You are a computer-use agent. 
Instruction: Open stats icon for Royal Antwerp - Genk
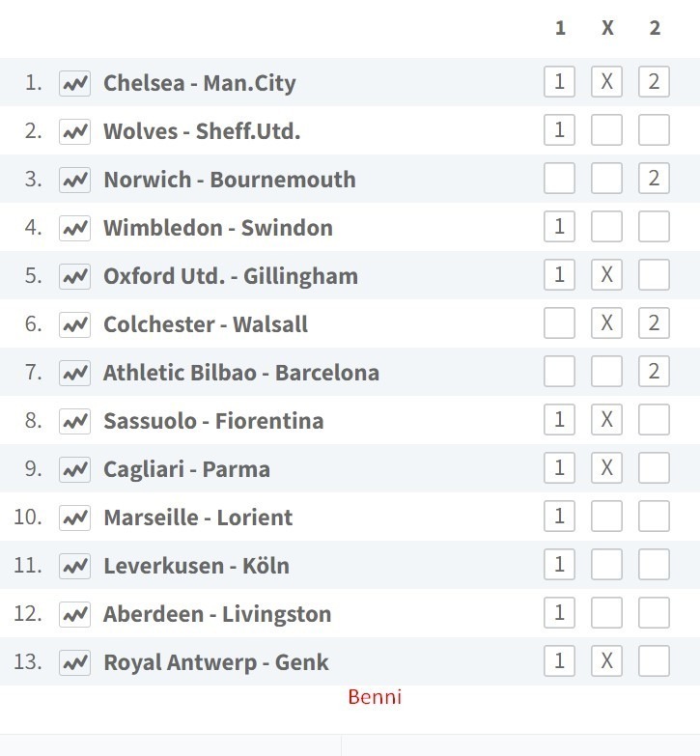tap(74, 662)
